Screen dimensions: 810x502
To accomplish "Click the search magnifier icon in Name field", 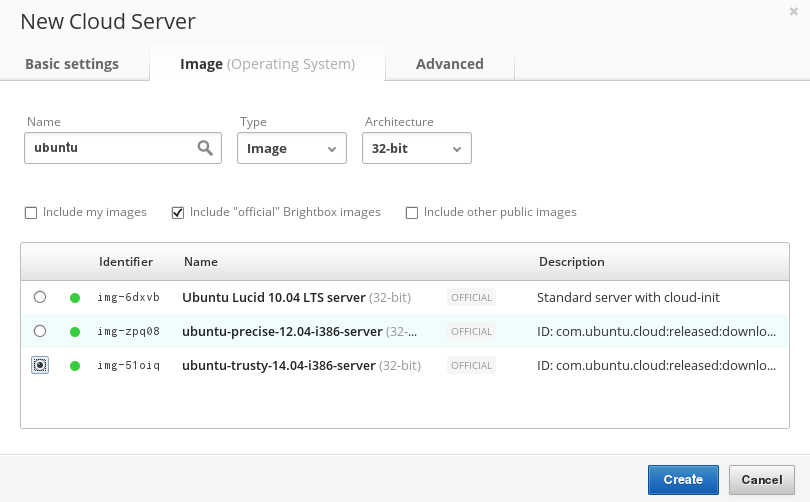I will 205,148.
